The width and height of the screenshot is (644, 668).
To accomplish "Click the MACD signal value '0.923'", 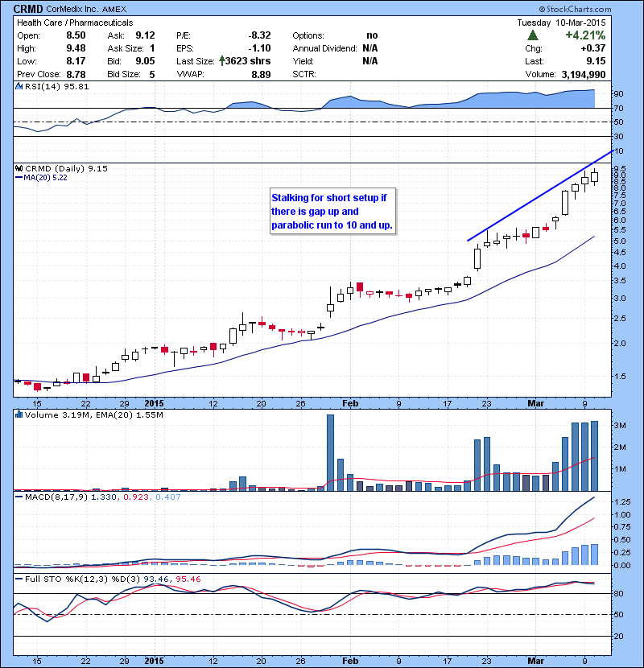I will pos(136,497).
